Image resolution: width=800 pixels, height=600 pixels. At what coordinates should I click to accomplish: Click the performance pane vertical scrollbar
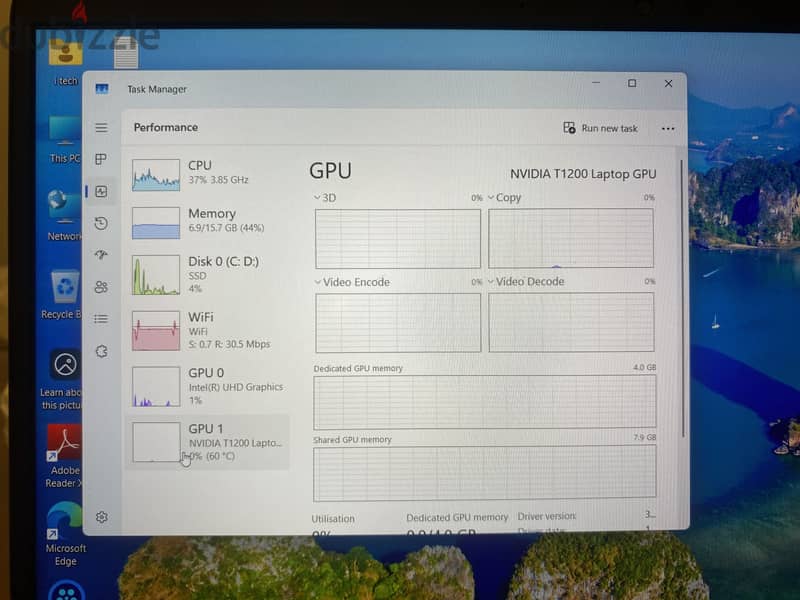tap(682, 298)
